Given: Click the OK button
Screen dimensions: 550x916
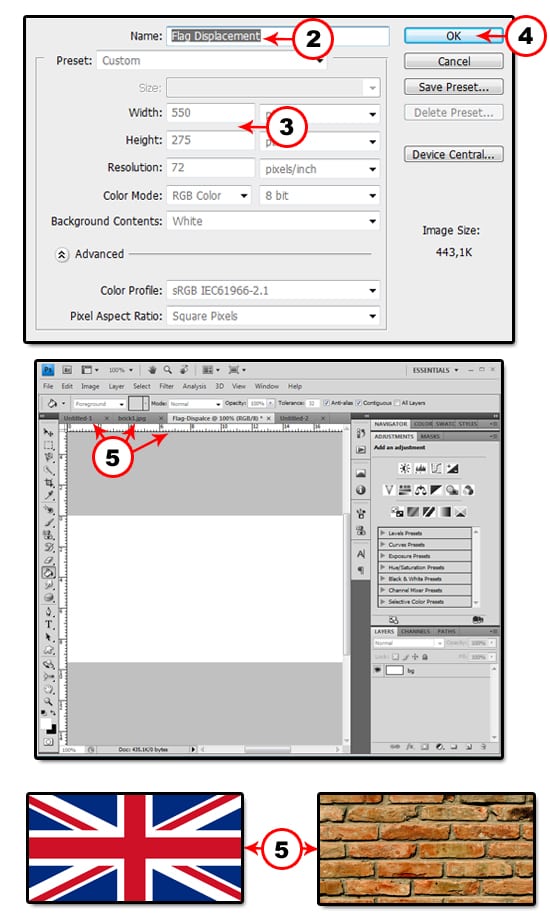Looking at the screenshot, I should click(454, 36).
